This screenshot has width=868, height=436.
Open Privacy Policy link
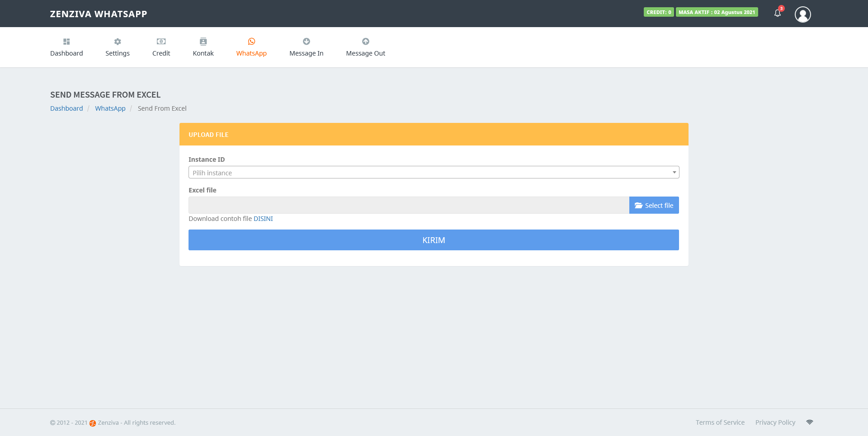coord(775,422)
